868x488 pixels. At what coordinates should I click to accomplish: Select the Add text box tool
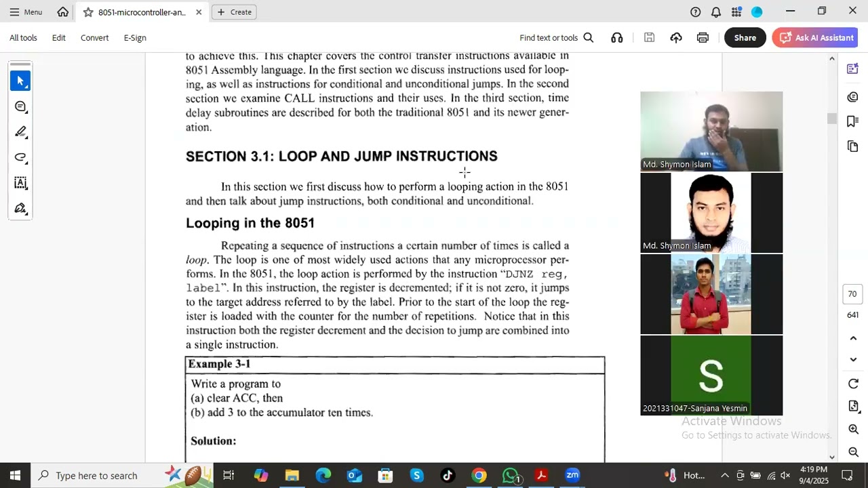(20, 183)
